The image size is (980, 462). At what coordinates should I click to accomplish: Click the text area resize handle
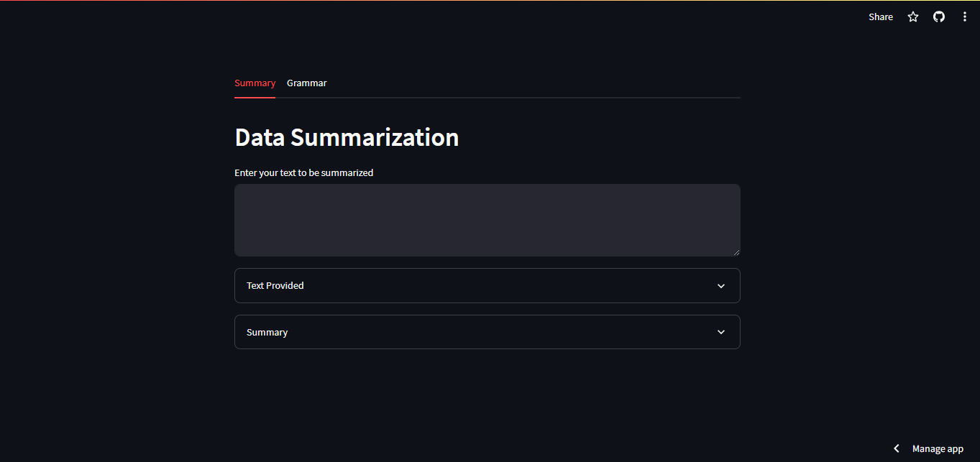[x=736, y=251]
